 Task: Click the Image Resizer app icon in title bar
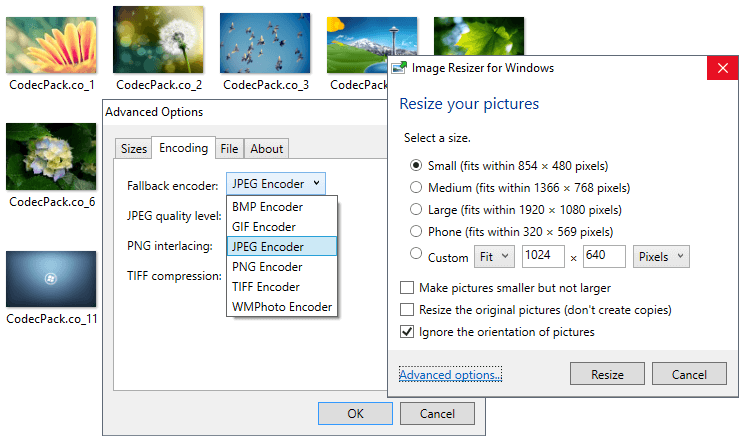[x=399, y=68]
